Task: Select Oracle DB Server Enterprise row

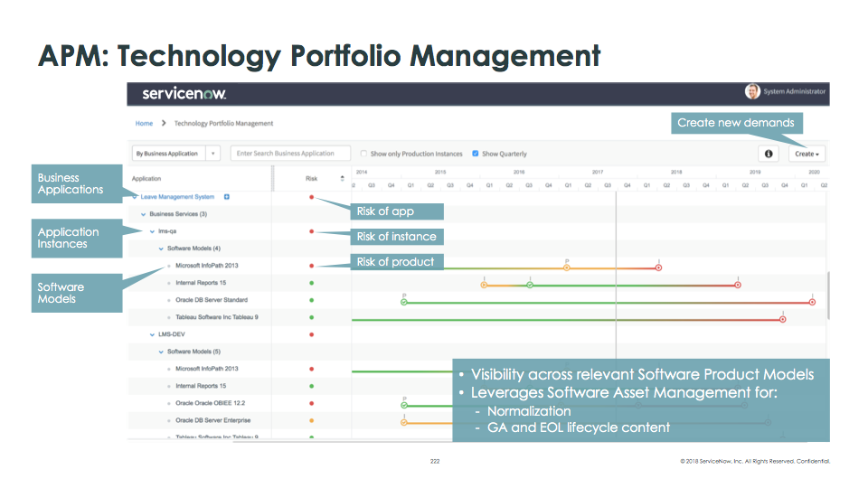Action: pyautogui.click(x=212, y=420)
